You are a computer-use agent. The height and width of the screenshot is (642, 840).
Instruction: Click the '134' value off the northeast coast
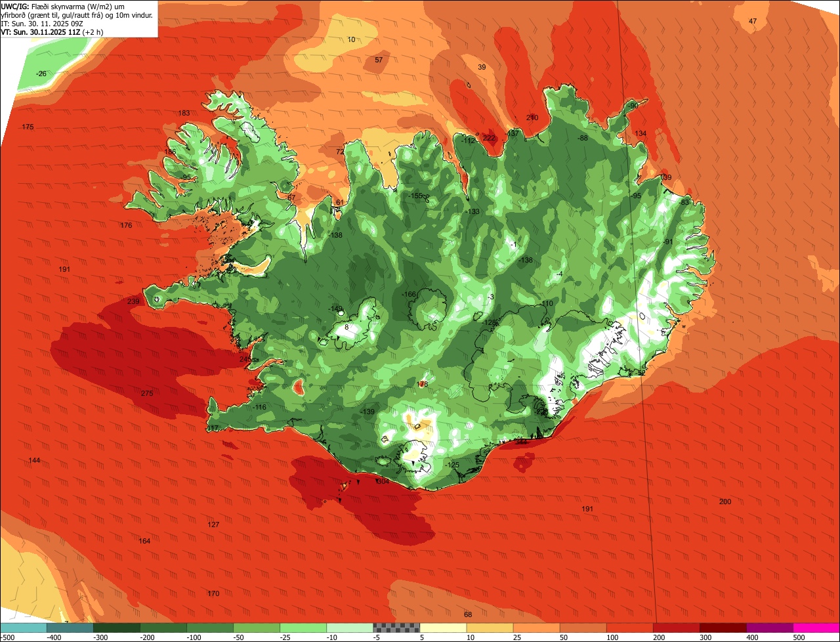tap(640, 133)
